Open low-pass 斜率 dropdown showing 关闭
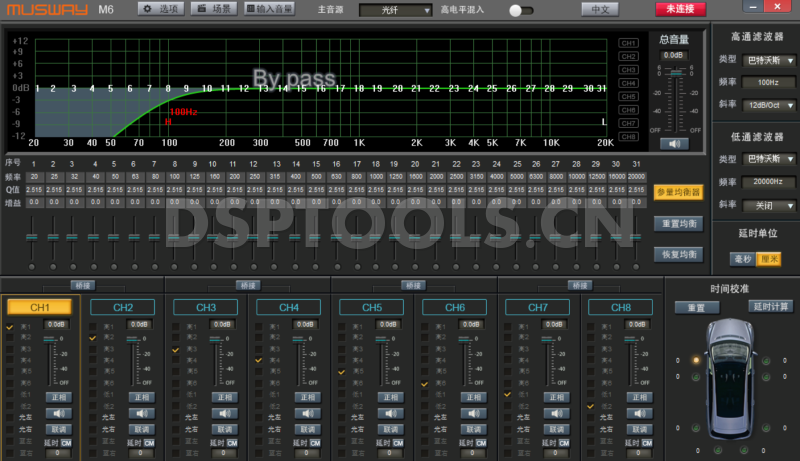800x461 pixels. point(768,206)
